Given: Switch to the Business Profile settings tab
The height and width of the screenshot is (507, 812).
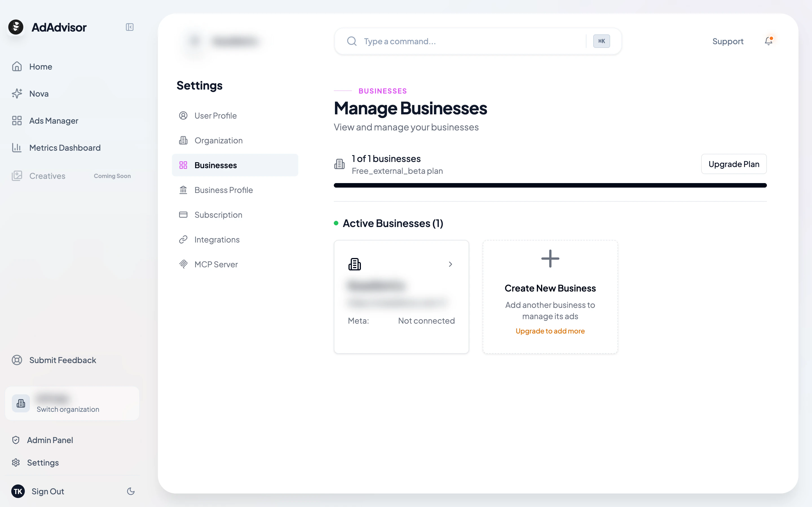Looking at the screenshot, I should 224,190.
